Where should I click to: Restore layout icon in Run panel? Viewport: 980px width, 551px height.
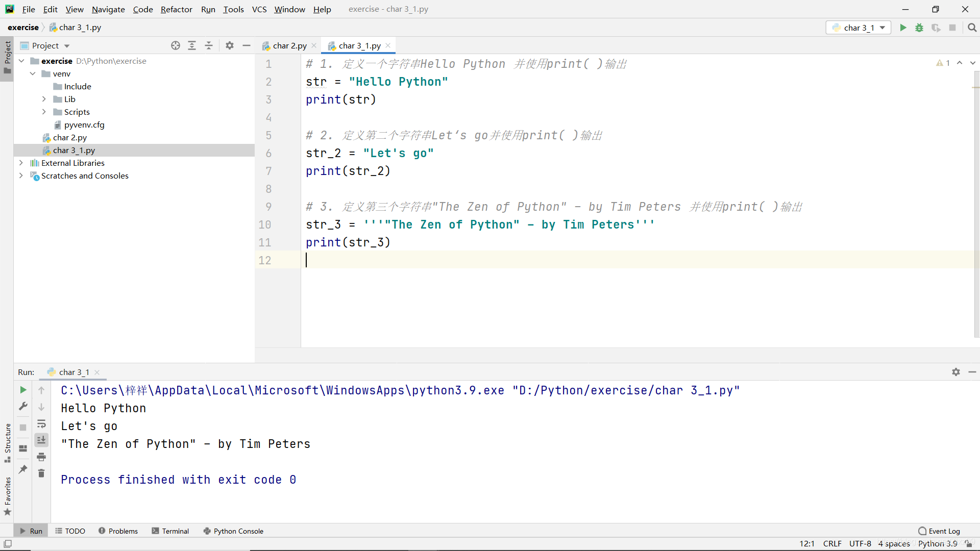(x=23, y=448)
